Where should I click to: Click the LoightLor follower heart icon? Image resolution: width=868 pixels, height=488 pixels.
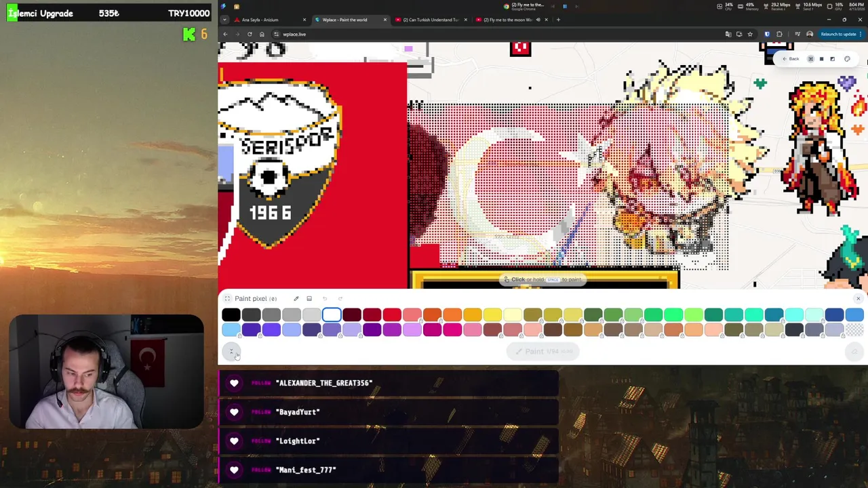(x=234, y=441)
